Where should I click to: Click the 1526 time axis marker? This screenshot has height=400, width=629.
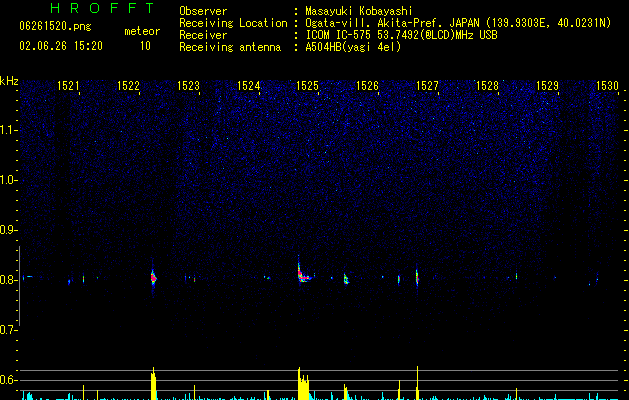click(x=367, y=86)
